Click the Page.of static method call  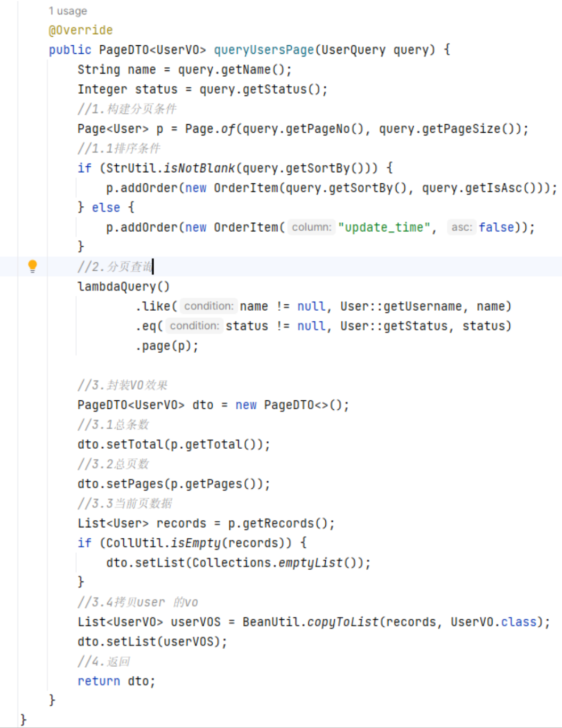pos(210,129)
